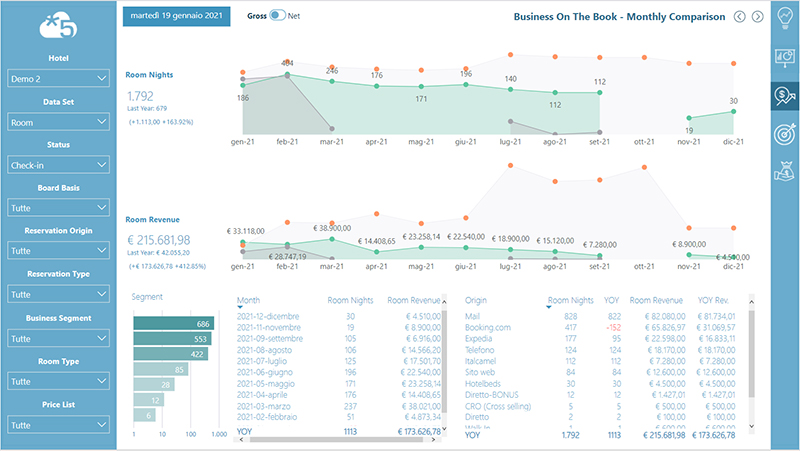The image size is (800, 451).
Task: Expand the Board Basis dropdown
Action: (x=58, y=208)
